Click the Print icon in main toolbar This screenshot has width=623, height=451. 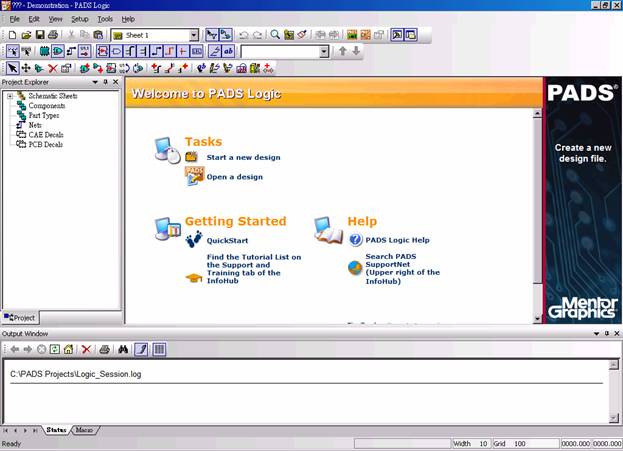pos(53,35)
